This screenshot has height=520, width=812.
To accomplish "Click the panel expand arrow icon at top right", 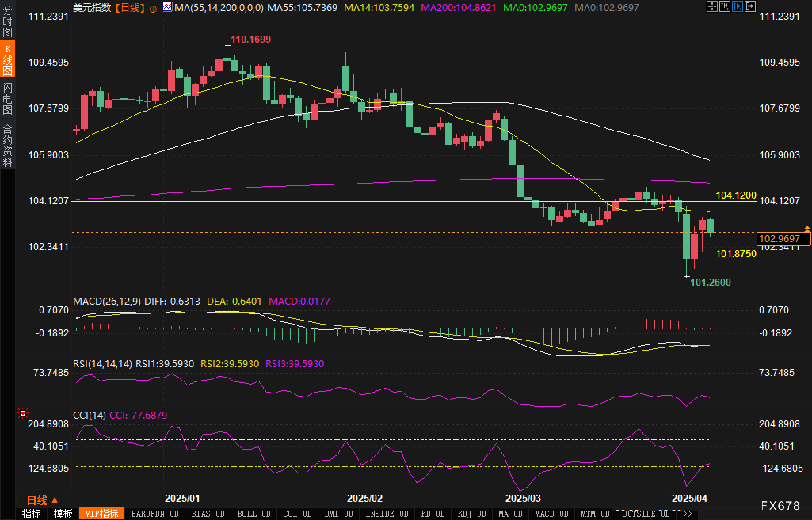I will (x=750, y=6).
